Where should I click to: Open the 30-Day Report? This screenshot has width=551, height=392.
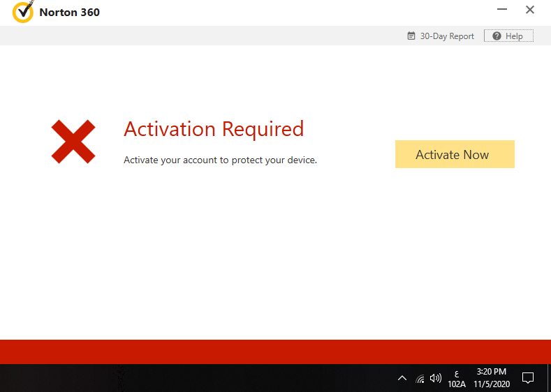[441, 36]
